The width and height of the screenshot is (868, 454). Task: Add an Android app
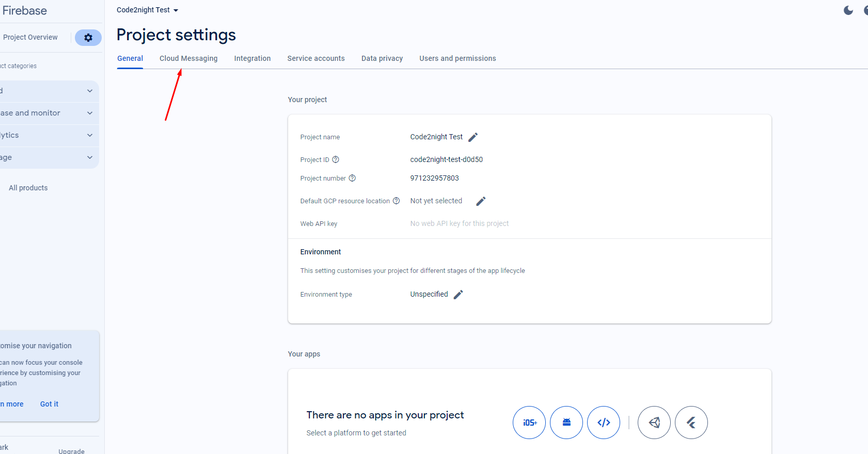point(566,423)
